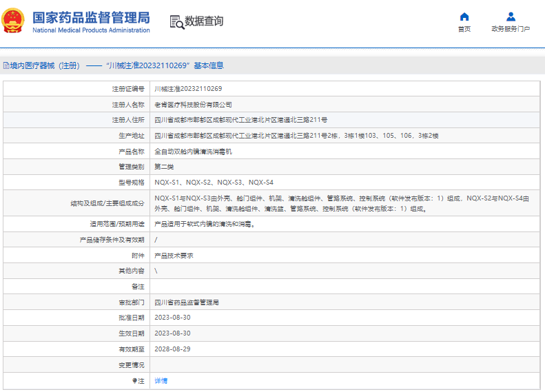Click the 注册证编号 row label
The image size is (545, 392).
128,89
